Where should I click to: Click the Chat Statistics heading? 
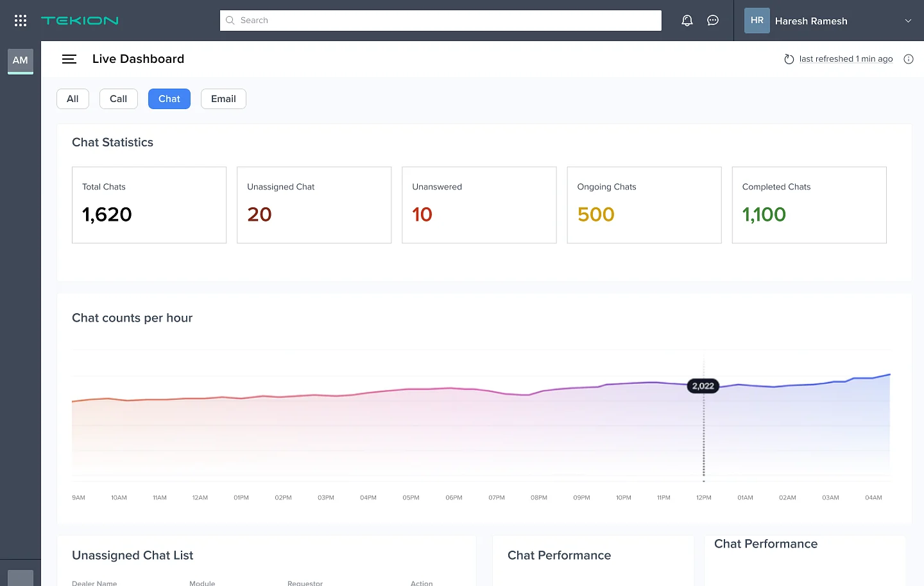point(112,142)
